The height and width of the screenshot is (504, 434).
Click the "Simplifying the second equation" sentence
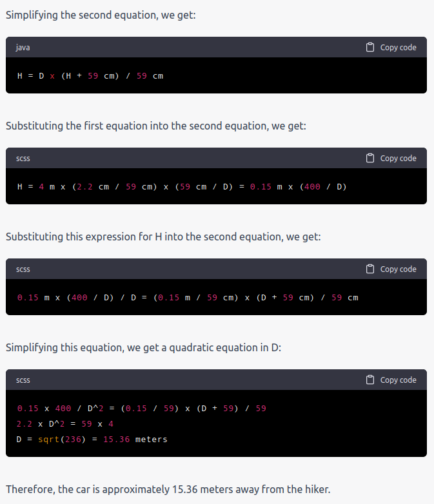(x=101, y=15)
